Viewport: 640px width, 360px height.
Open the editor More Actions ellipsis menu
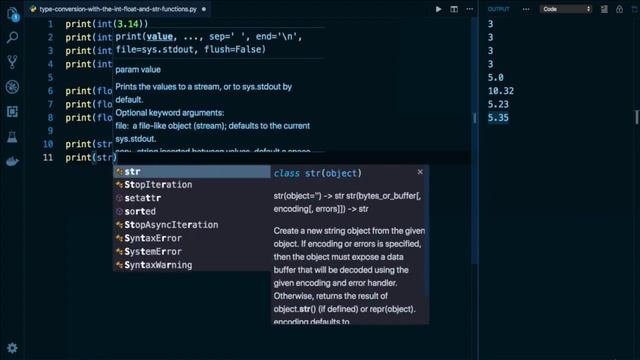coord(470,9)
